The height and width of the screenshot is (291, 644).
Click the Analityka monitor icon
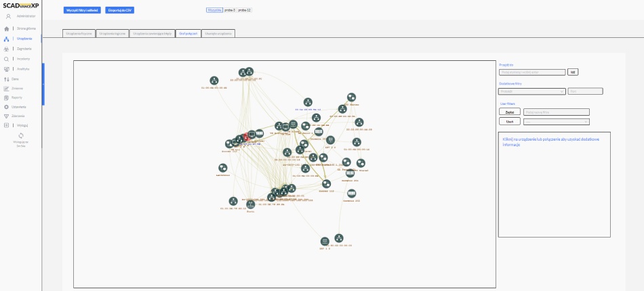(x=6, y=69)
